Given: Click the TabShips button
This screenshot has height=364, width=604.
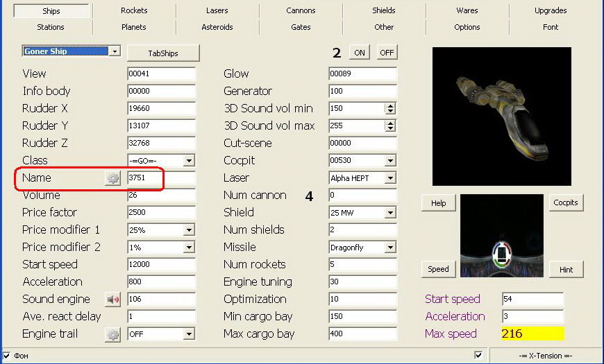Looking at the screenshot, I should click(163, 53).
